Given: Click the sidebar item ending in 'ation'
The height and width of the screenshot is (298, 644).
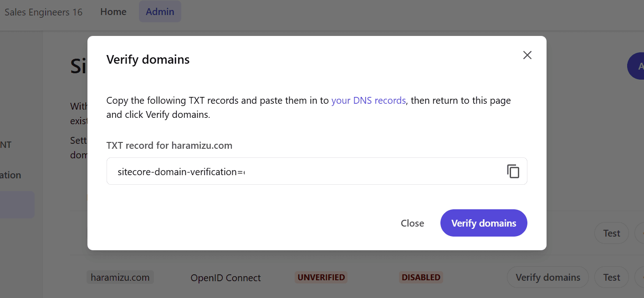Looking at the screenshot, I should [10, 175].
